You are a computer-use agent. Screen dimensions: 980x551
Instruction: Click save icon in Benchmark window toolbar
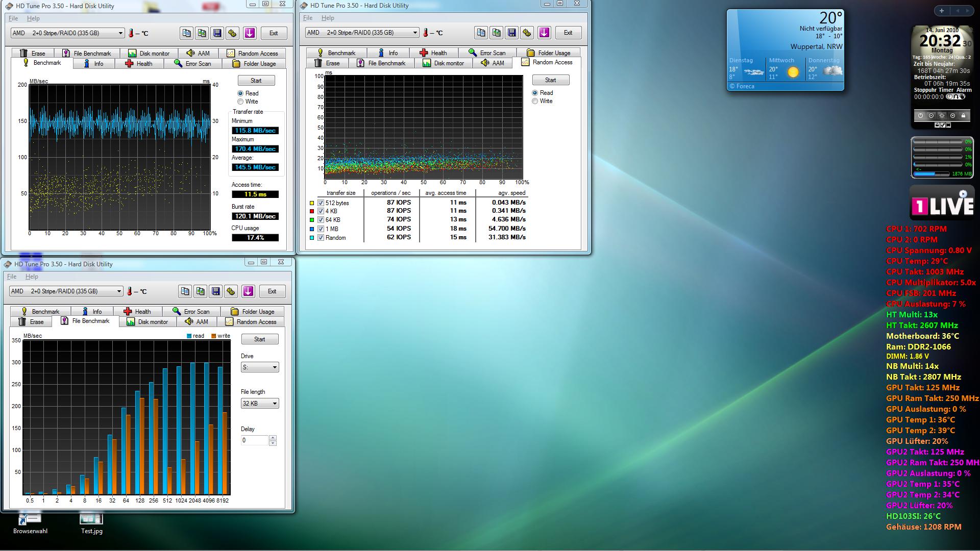(x=217, y=33)
